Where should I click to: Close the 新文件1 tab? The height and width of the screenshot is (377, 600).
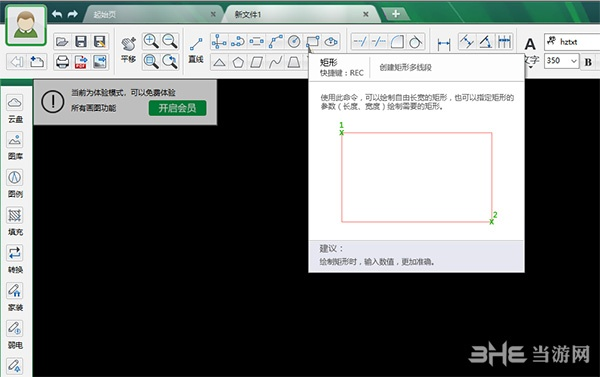click(366, 15)
